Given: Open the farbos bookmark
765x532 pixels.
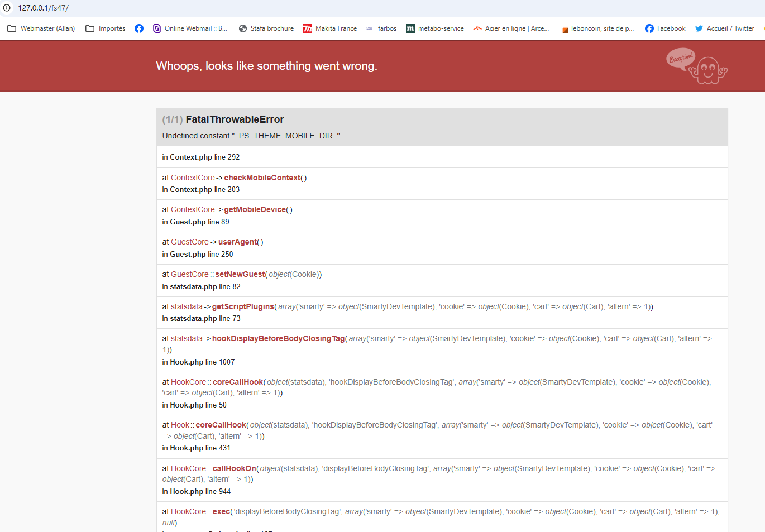Looking at the screenshot, I should [x=381, y=28].
